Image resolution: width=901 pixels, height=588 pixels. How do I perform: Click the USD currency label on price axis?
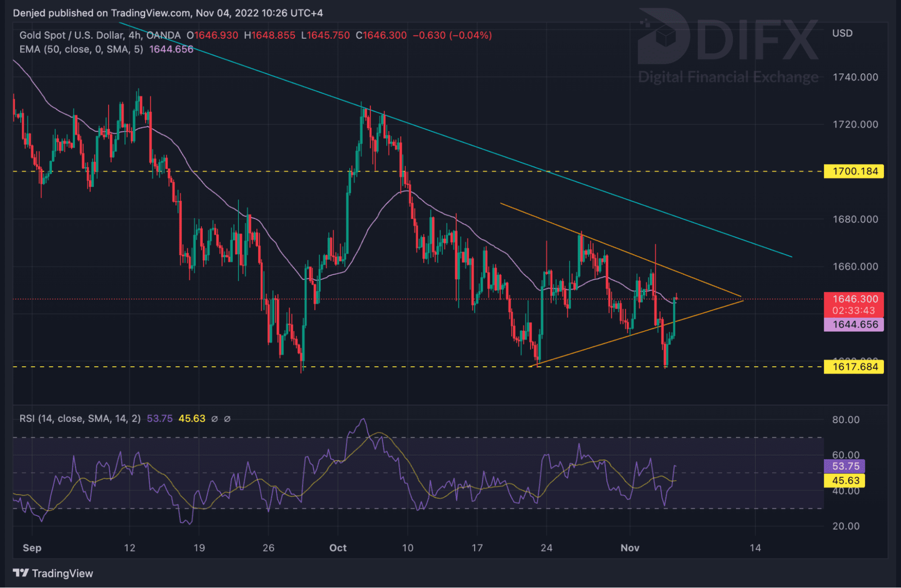(x=842, y=33)
